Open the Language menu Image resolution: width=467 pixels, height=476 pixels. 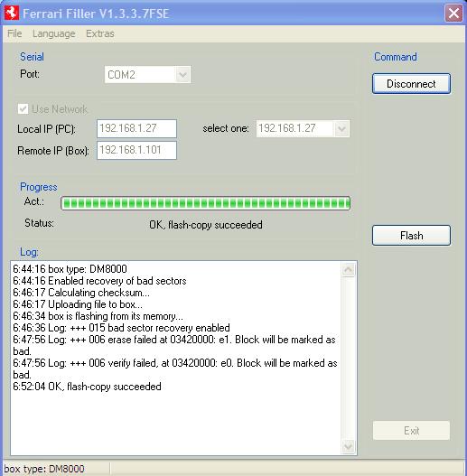[53, 33]
